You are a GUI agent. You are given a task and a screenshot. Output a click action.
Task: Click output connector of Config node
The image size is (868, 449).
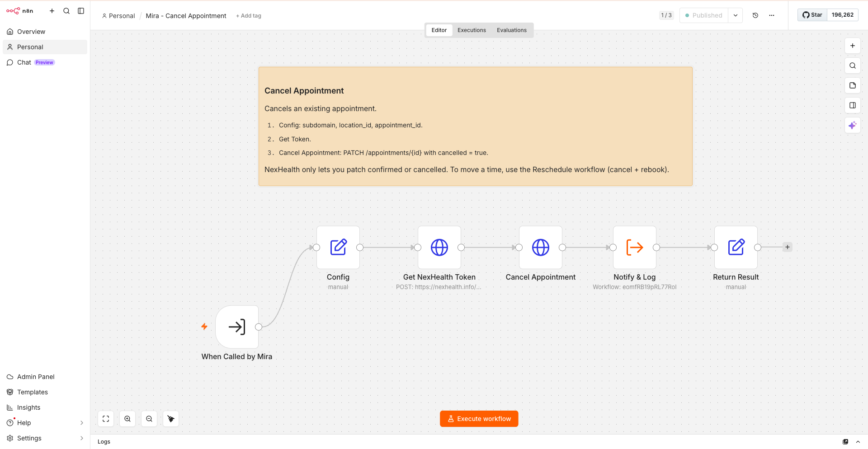tap(360, 248)
